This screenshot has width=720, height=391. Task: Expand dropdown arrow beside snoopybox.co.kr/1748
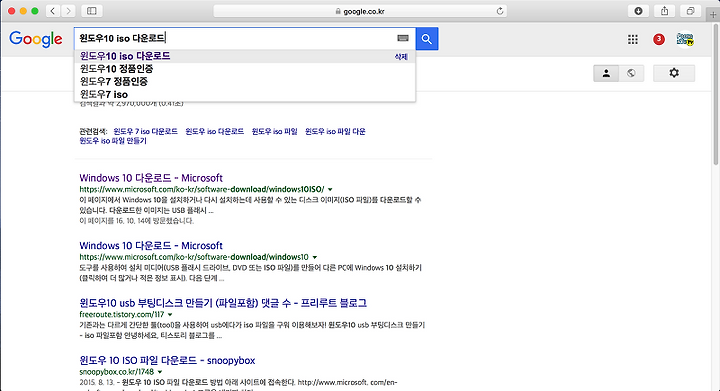coord(160,372)
